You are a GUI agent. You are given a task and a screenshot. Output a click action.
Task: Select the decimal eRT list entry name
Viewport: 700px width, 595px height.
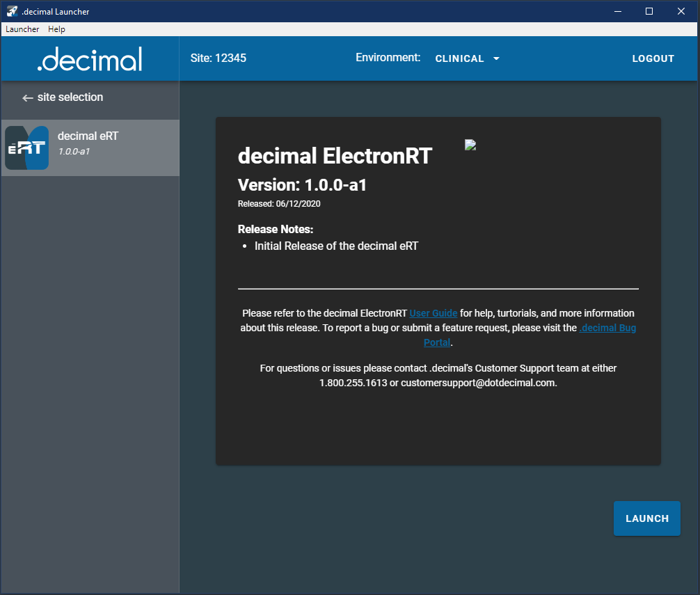coord(88,136)
